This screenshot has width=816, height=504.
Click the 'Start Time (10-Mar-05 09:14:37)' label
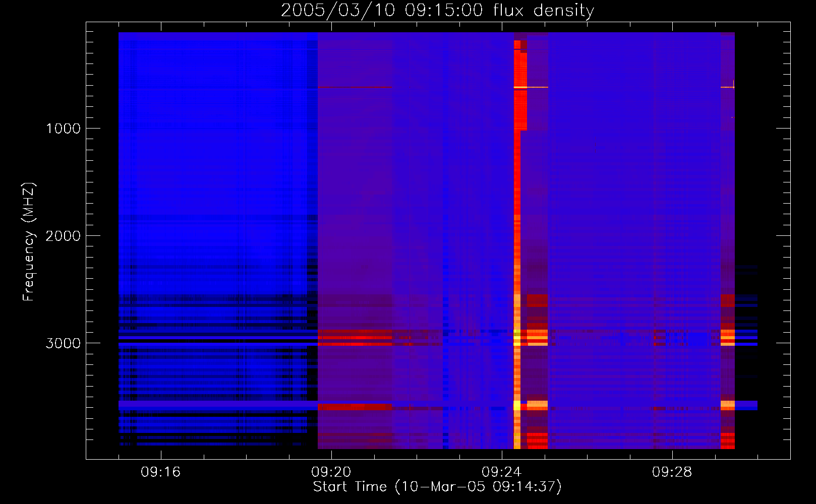(437, 486)
